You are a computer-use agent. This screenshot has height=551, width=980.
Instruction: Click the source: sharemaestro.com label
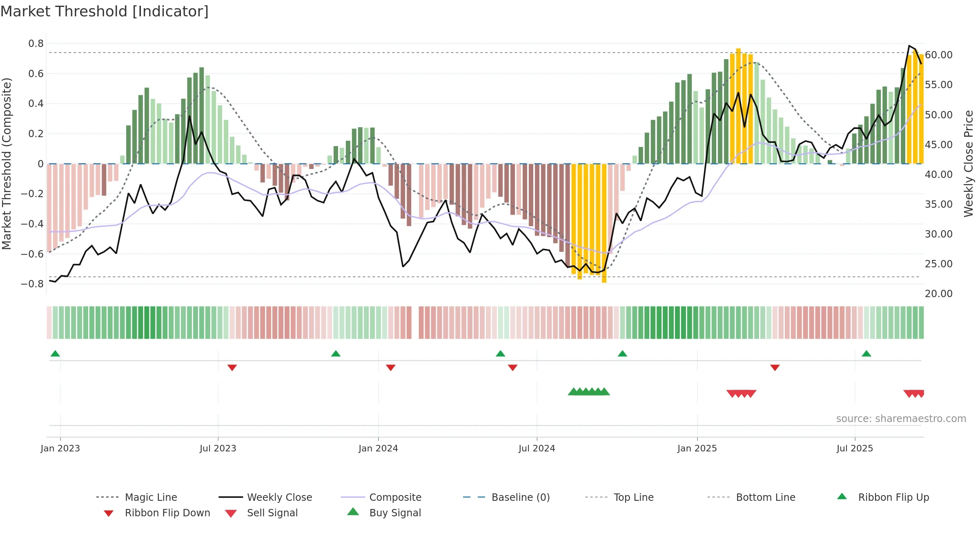901,418
